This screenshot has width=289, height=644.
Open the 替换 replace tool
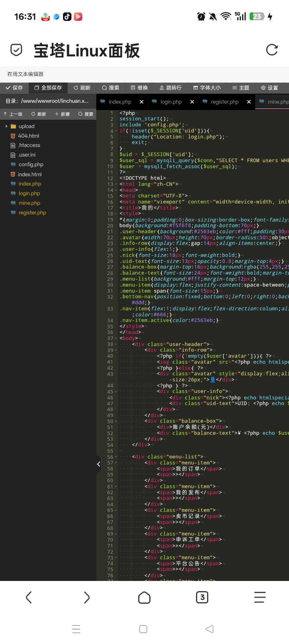click(139, 88)
